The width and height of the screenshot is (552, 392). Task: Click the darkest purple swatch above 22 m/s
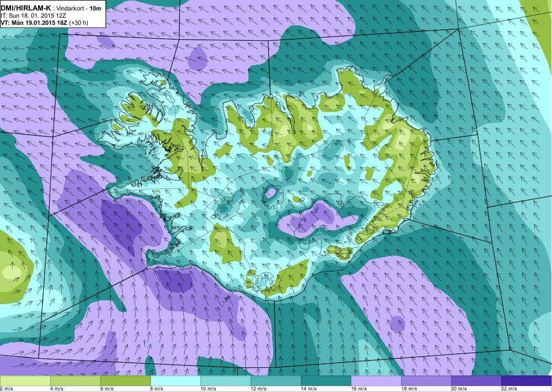coord(527,381)
